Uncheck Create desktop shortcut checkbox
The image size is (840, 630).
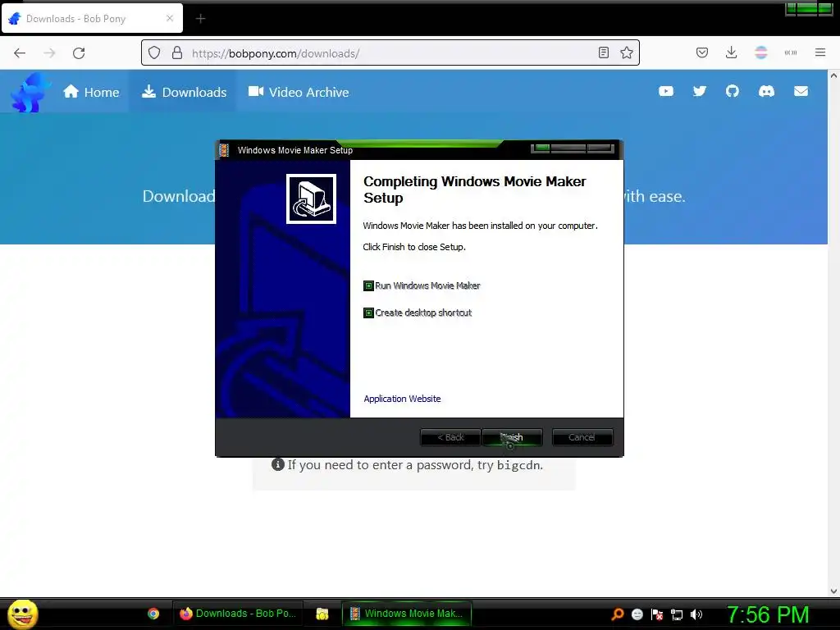pos(368,313)
